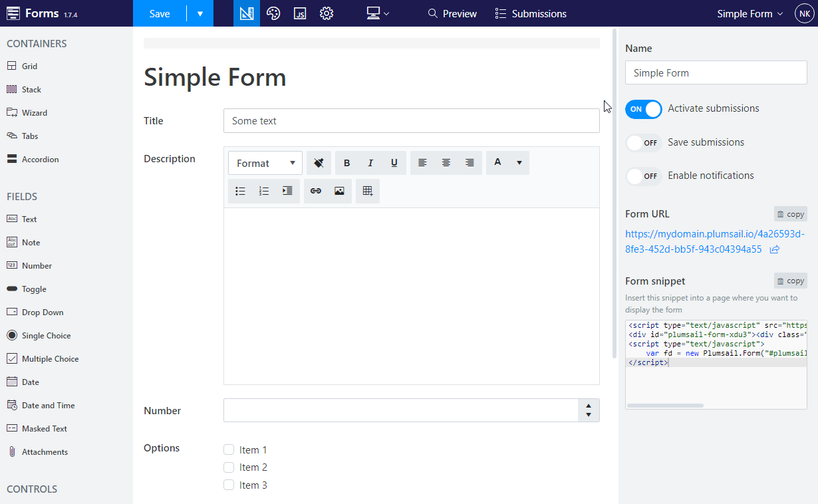The width and height of the screenshot is (818, 504).
Task: Copy the Form snippet
Action: [791, 281]
